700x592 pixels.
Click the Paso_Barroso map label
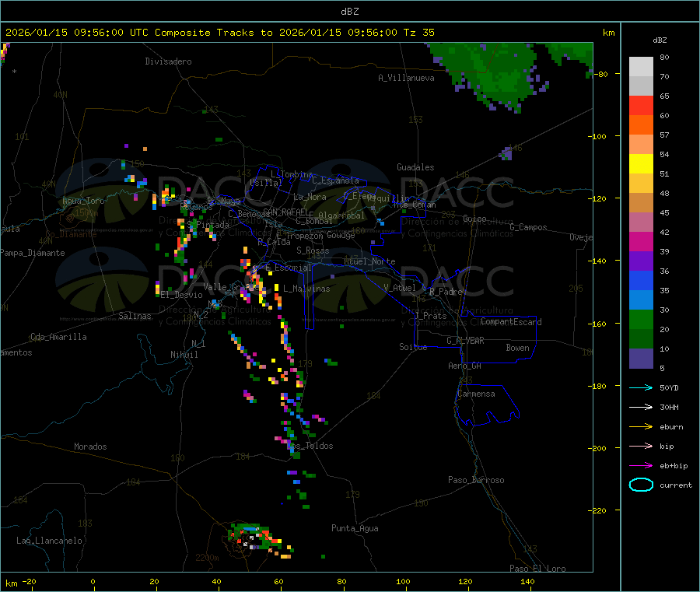pyautogui.click(x=476, y=480)
